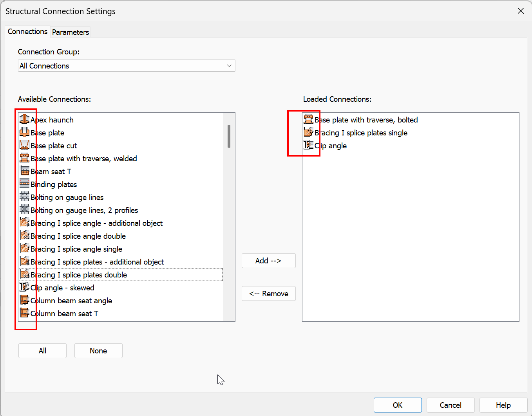
Task: Click the Column beam seat T icon
Action: tap(25, 313)
